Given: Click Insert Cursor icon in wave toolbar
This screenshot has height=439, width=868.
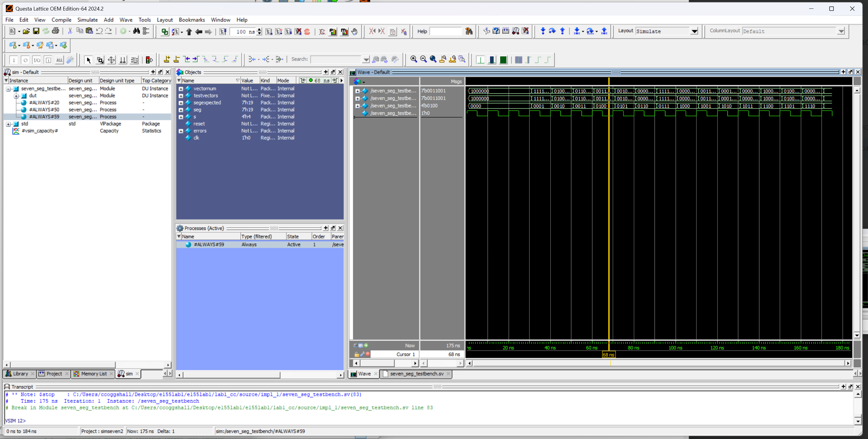Looking at the screenshot, I should coord(166,60).
